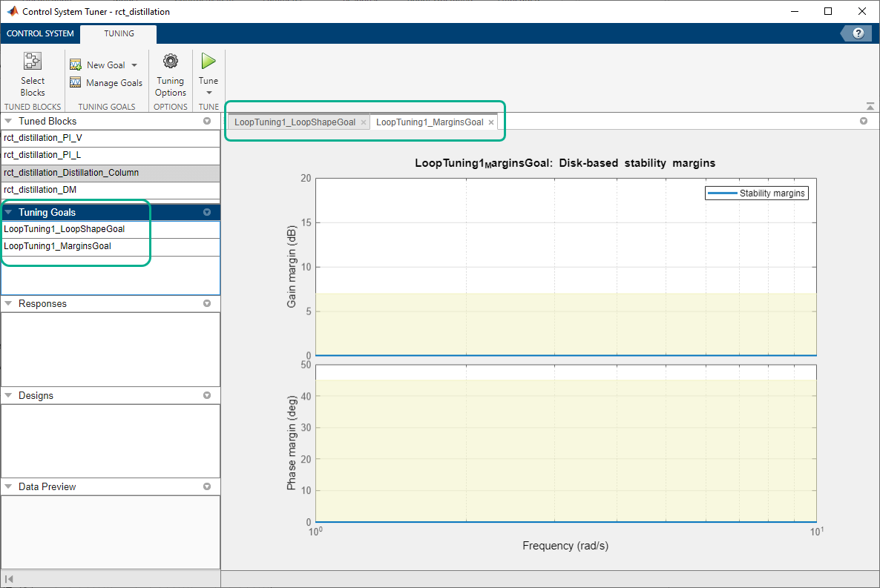880x588 pixels.
Task: Select LoopTuning1_MarginsGoal in Tuning Goals list
Action: tap(111, 246)
